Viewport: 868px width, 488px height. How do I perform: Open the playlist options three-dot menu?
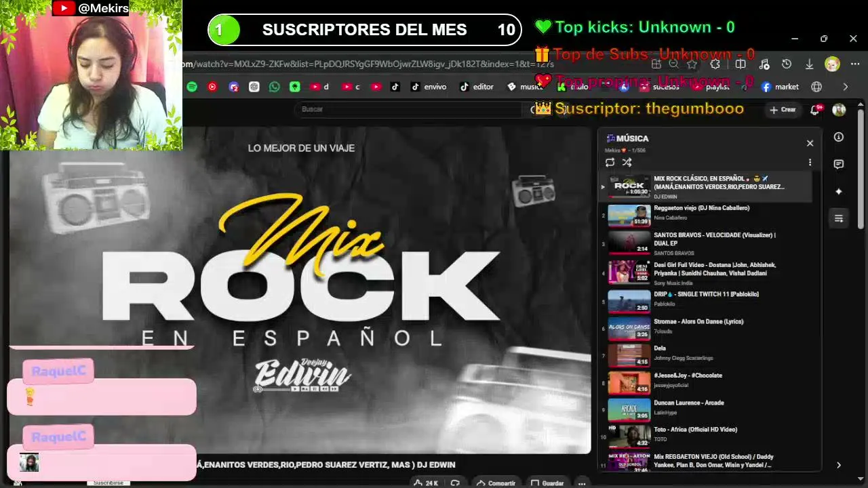[810, 163]
